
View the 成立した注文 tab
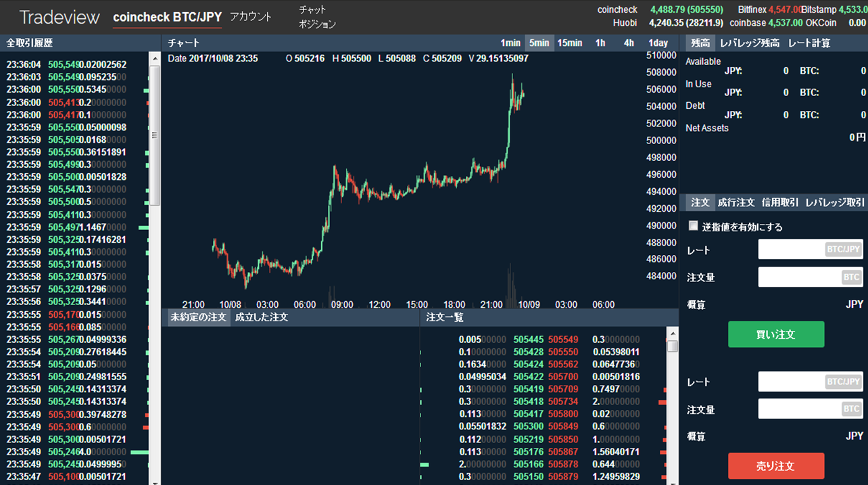point(261,317)
